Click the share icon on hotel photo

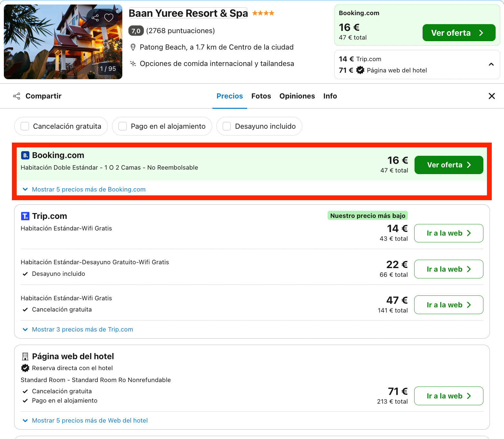click(95, 18)
